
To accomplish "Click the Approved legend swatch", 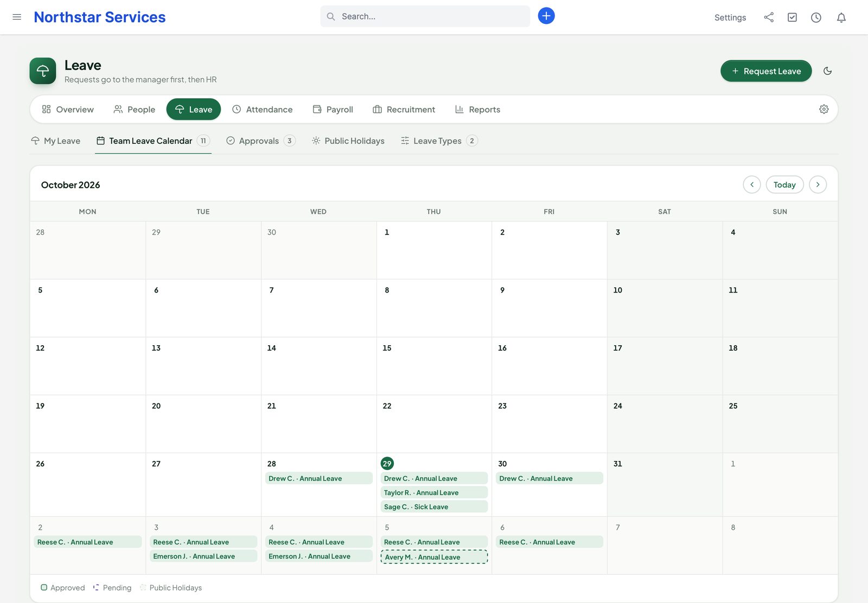I will 44,587.
